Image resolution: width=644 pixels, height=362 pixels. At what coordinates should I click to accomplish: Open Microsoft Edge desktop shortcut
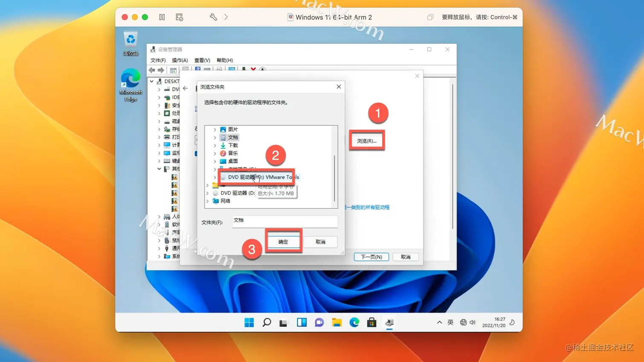click(x=130, y=85)
